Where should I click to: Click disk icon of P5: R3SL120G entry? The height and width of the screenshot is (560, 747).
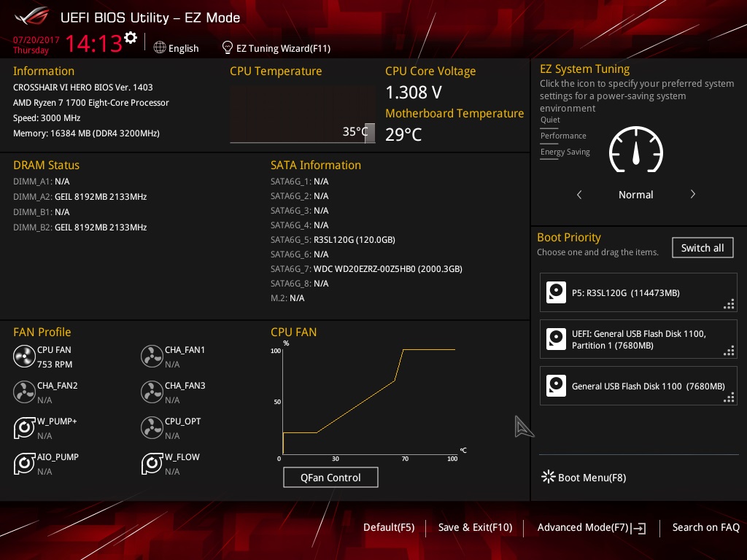click(x=556, y=292)
